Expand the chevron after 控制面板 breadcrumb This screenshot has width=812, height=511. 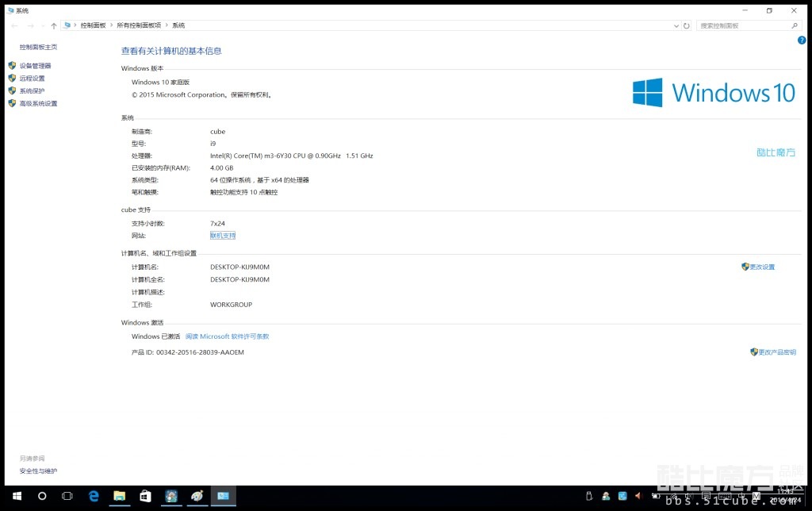click(x=112, y=26)
